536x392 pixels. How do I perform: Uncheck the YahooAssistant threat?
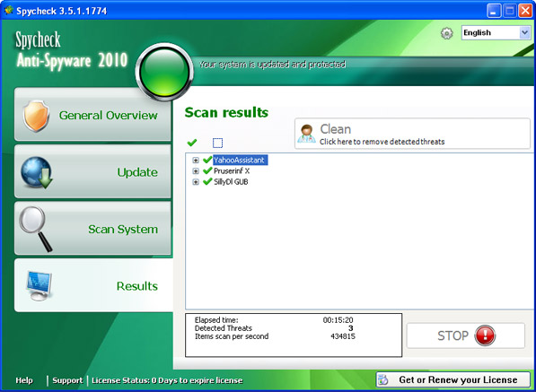[207, 160]
